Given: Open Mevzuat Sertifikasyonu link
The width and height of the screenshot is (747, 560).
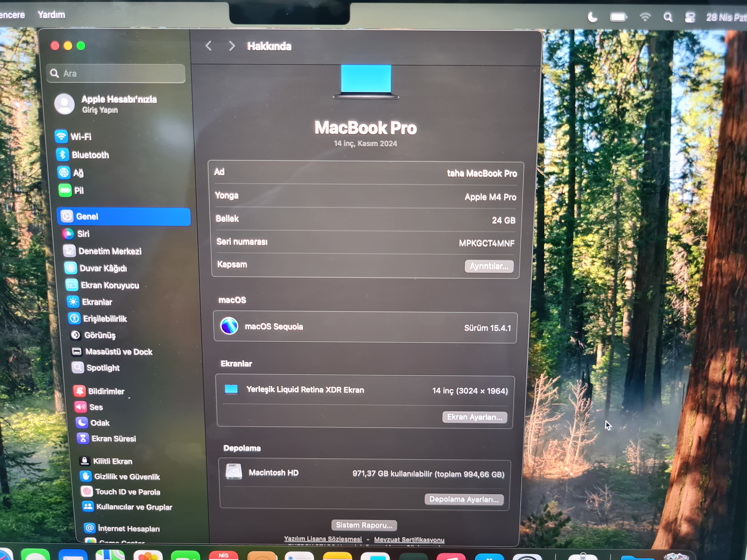Looking at the screenshot, I should pyautogui.click(x=409, y=539).
